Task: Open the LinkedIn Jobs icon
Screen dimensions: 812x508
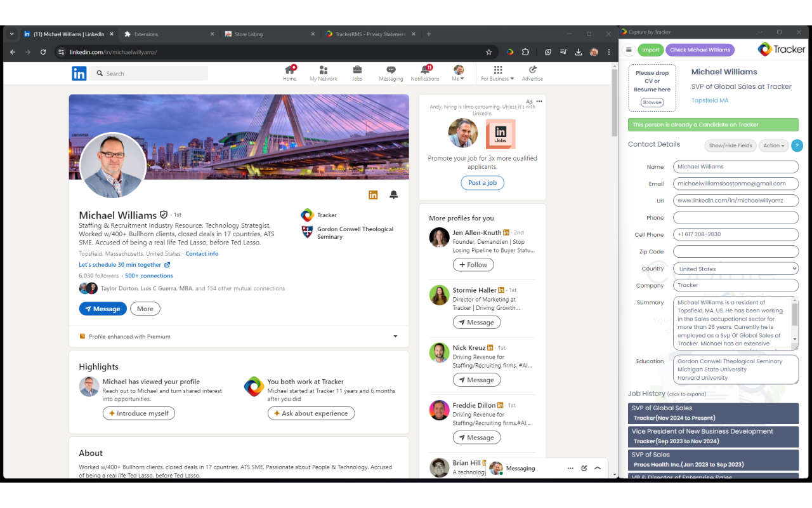Action: pyautogui.click(x=357, y=73)
